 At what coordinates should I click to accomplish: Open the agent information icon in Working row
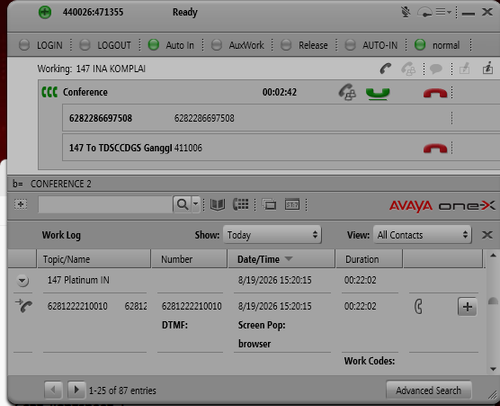point(488,68)
